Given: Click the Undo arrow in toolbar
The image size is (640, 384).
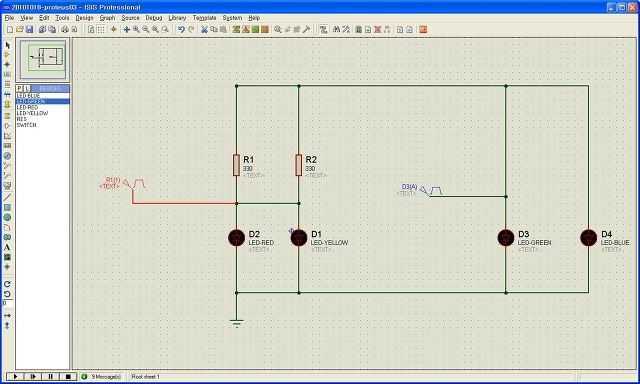Looking at the screenshot, I should (181, 29).
